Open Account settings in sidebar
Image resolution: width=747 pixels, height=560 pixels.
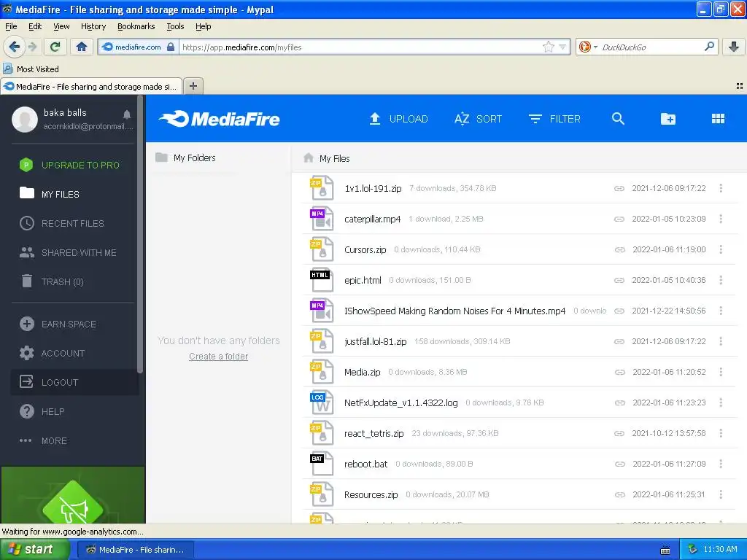[x=53, y=354]
